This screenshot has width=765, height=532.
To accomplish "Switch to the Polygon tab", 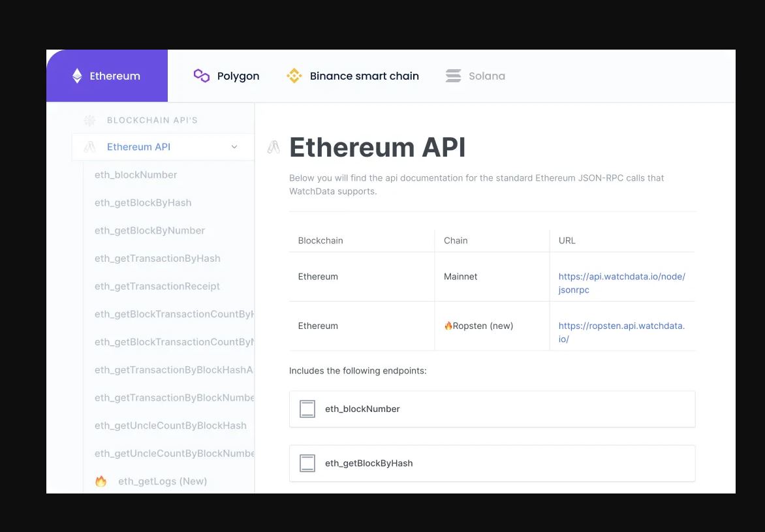I will [226, 76].
